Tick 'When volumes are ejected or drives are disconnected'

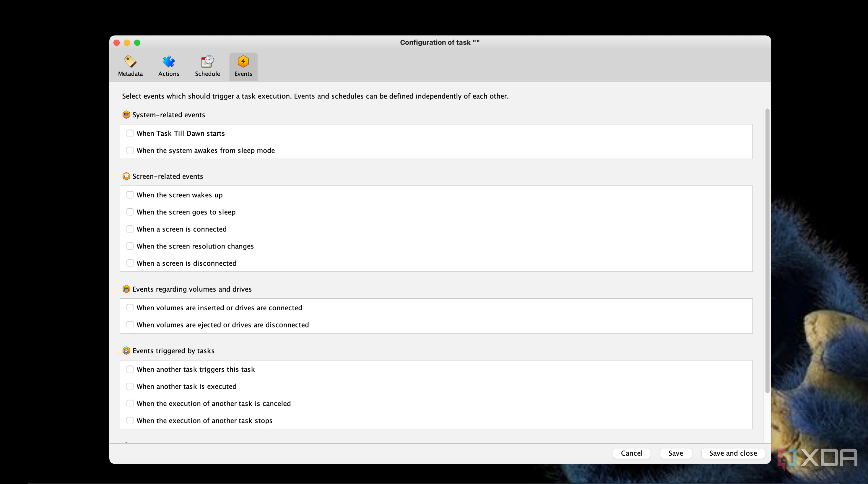(130, 325)
